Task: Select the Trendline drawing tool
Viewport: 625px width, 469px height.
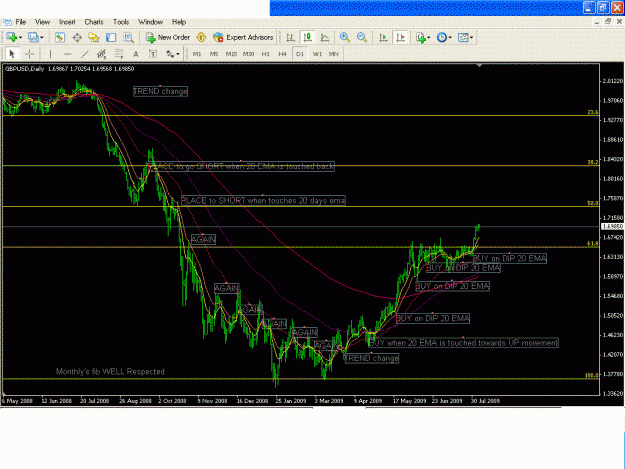Action: click(x=85, y=54)
